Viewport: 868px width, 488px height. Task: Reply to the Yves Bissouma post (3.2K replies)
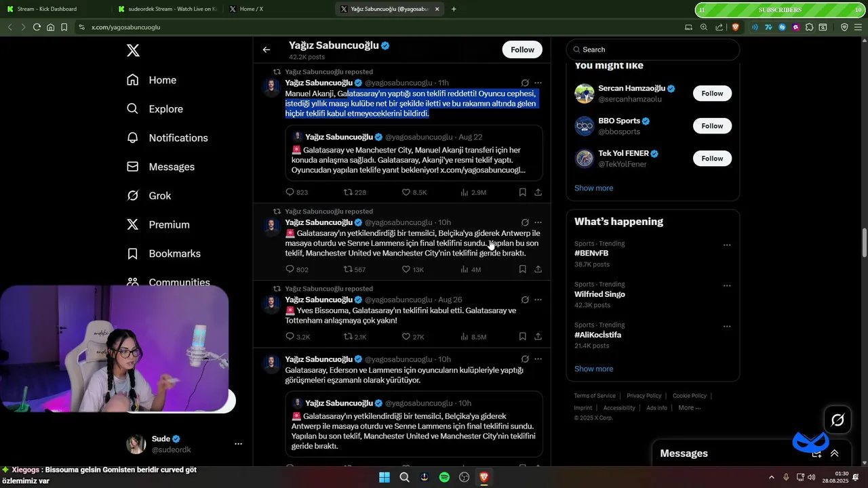[x=298, y=336]
